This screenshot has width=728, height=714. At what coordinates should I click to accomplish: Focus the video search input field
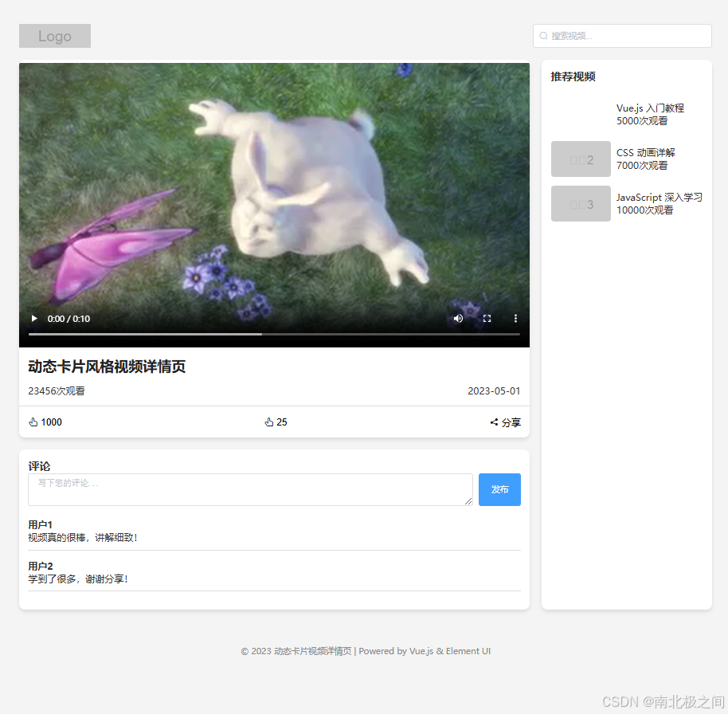click(622, 36)
